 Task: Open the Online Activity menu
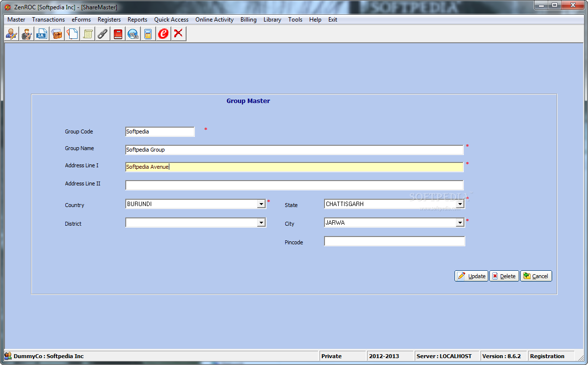point(214,20)
